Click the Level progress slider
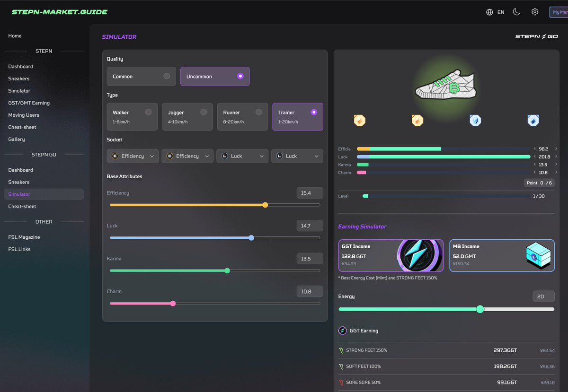Image resolution: width=568 pixels, height=392 pixels. coord(446,196)
